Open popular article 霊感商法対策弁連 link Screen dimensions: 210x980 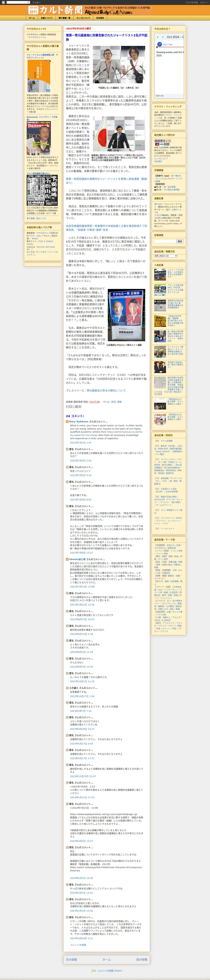175,304
